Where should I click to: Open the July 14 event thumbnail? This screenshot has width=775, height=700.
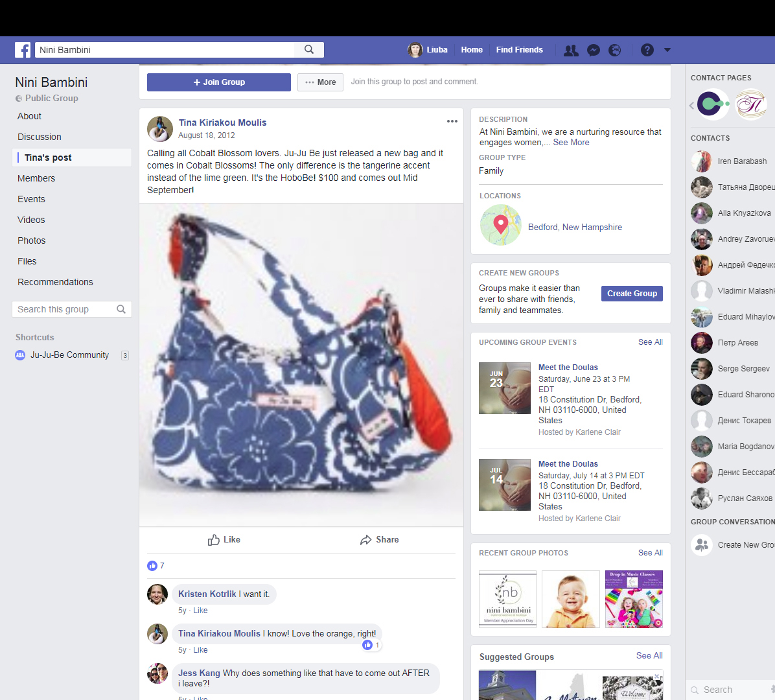click(505, 484)
